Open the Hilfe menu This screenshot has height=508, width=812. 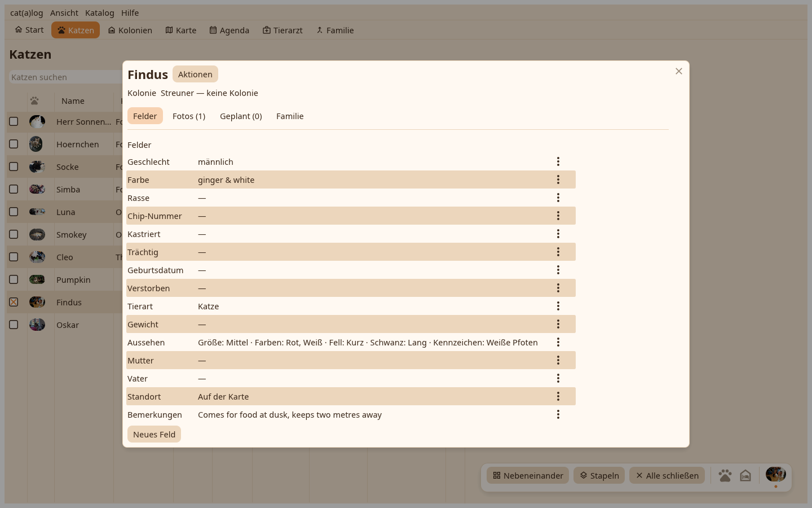130,12
